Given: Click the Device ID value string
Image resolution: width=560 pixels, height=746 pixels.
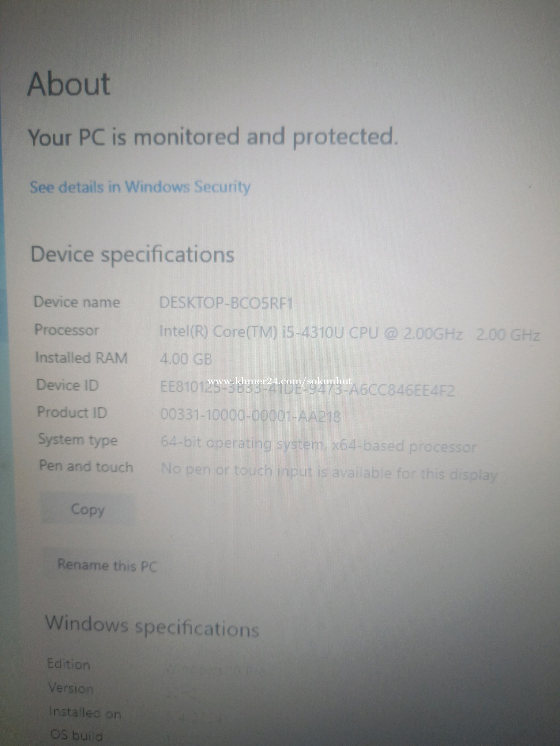Looking at the screenshot, I should tap(307, 388).
